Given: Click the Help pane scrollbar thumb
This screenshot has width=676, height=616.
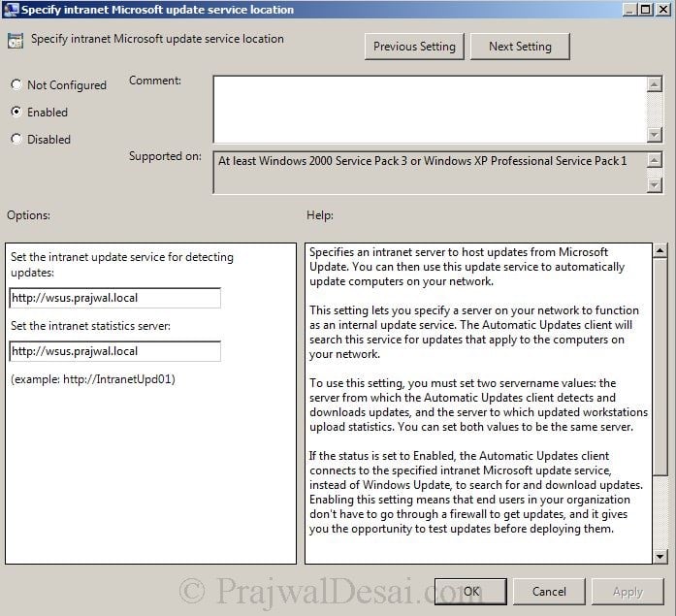Looking at the screenshot, I should 660,367.
